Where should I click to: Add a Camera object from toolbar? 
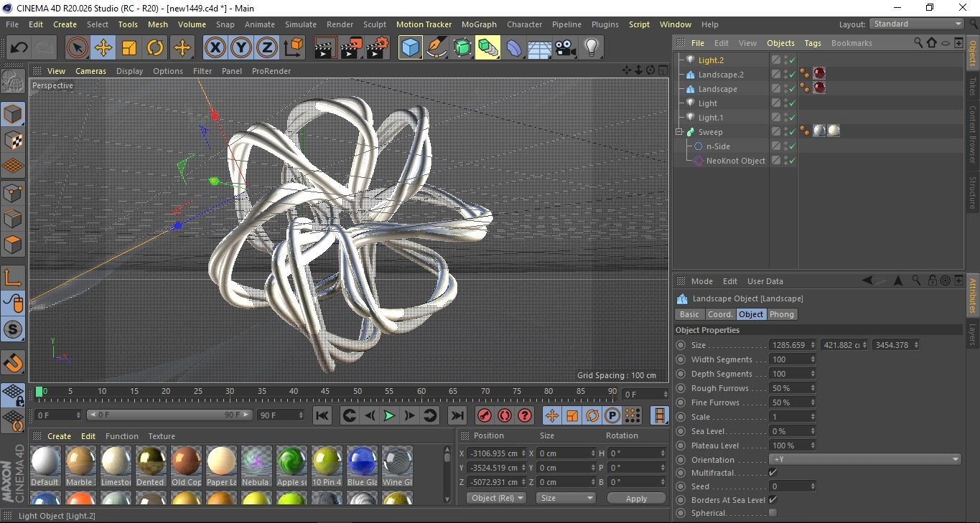pos(565,48)
